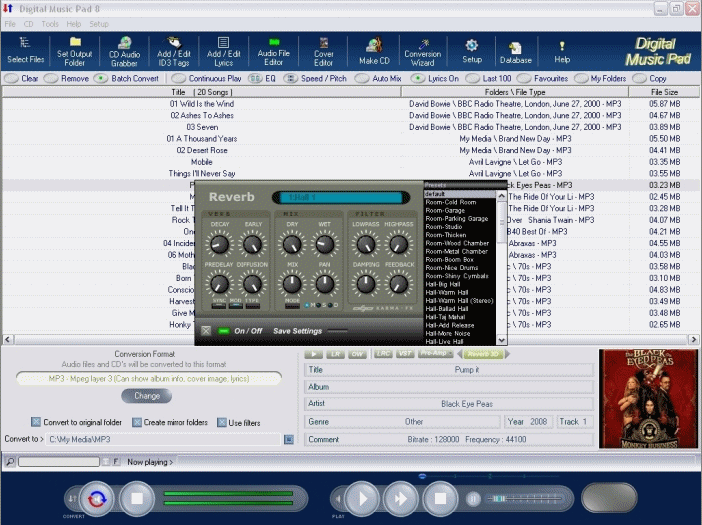702x525 pixels.
Task: Click the reverb preset name display
Action: coord(340,197)
